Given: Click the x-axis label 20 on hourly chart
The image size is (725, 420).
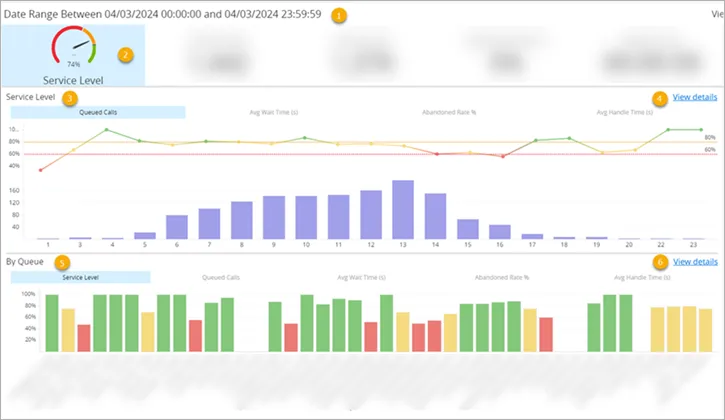Looking at the screenshot, I should (x=629, y=245).
